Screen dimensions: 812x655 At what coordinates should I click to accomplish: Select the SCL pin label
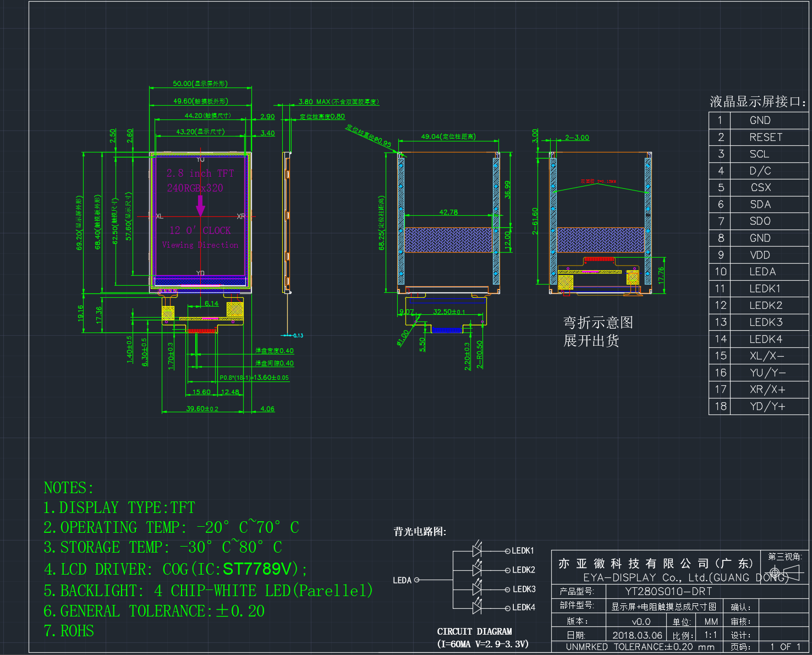coord(759,154)
